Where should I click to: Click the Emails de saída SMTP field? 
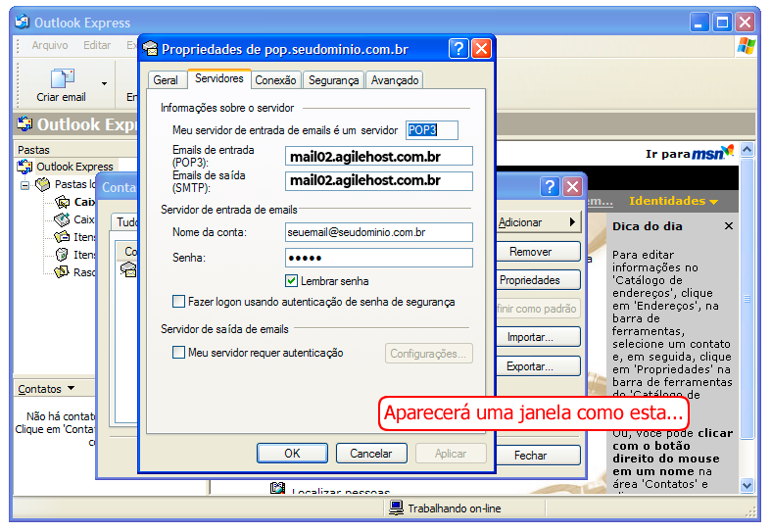379,181
